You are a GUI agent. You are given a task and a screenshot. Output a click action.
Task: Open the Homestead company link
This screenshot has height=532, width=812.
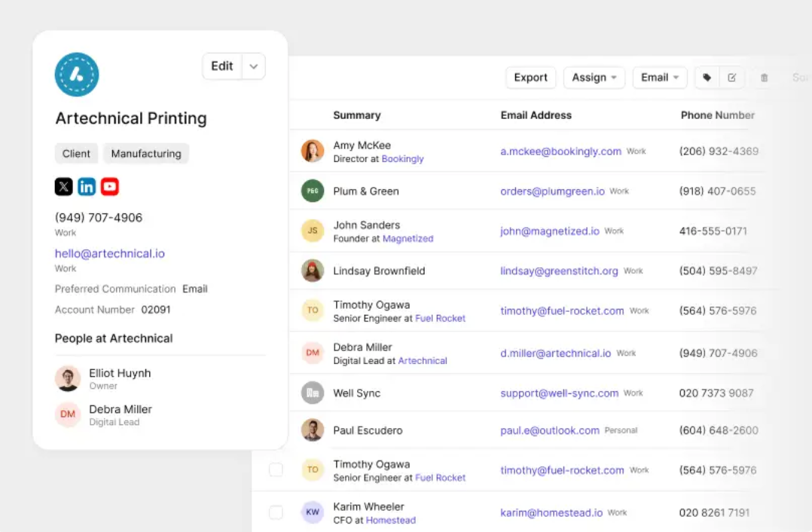click(x=390, y=521)
